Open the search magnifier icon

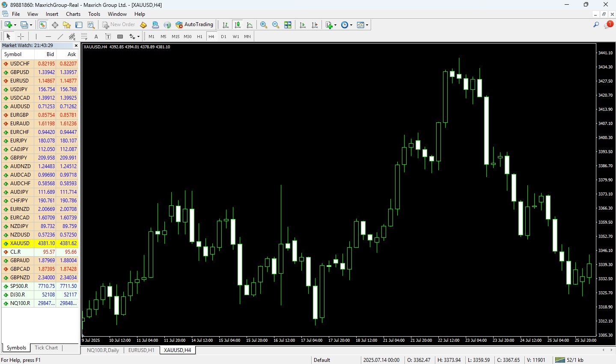(596, 25)
